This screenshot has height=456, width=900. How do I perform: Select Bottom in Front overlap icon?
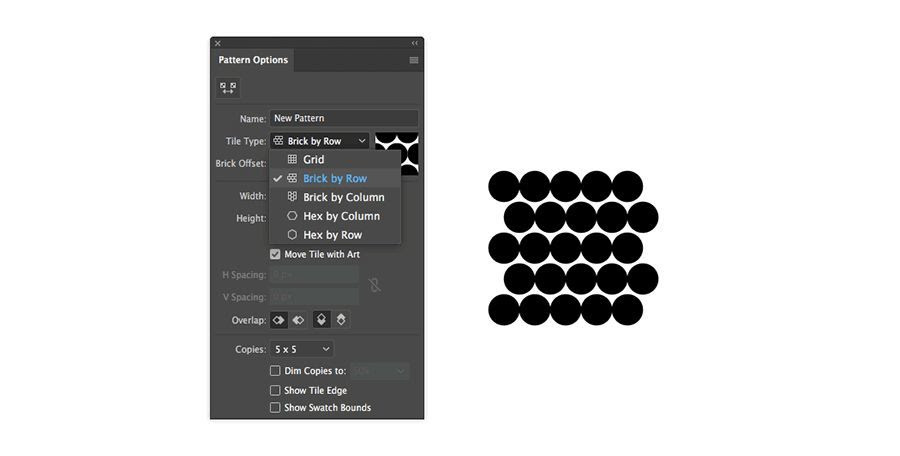click(341, 320)
